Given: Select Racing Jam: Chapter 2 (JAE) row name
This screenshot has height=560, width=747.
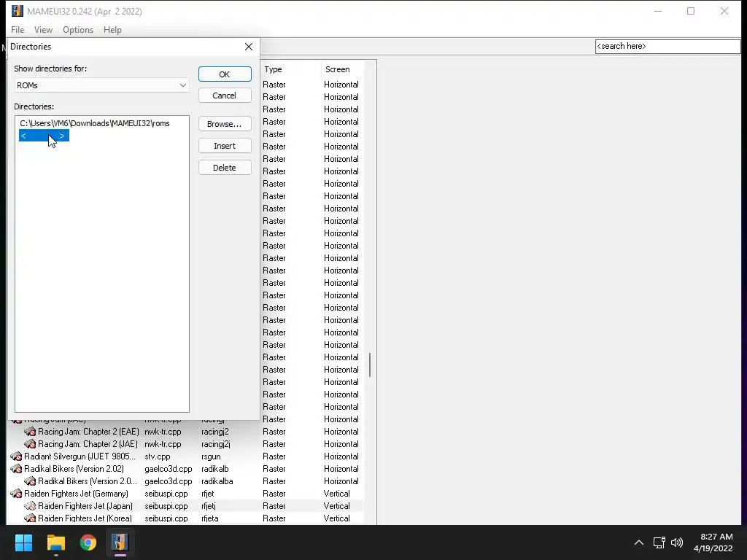Looking at the screenshot, I should [x=88, y=444].
